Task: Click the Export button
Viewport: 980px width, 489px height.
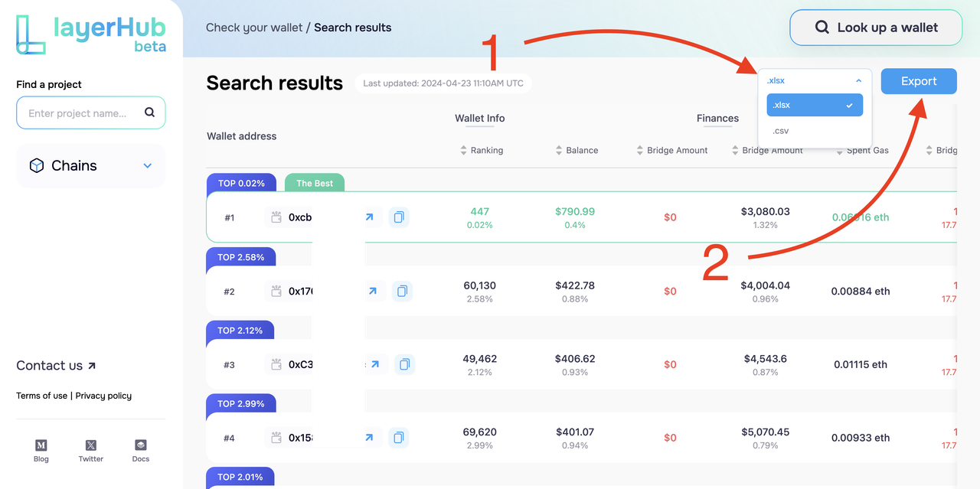Action: tap(919, 81)
